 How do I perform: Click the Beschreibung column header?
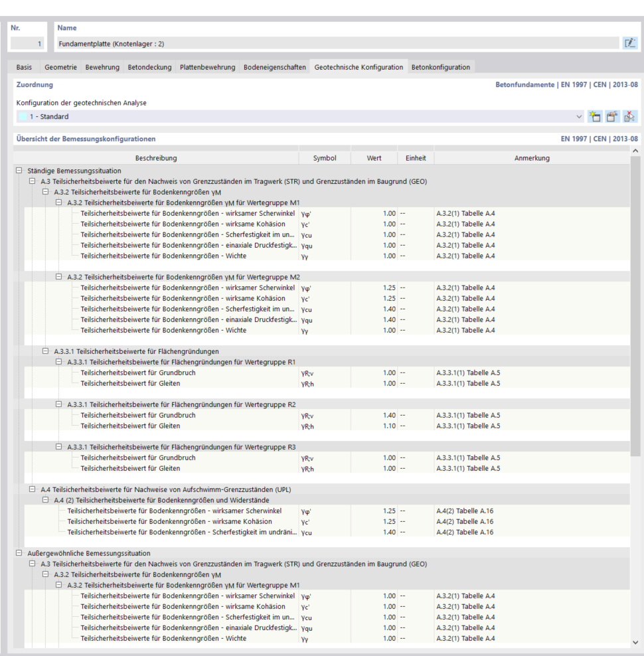pyautogui.click(x=155, y=158)
